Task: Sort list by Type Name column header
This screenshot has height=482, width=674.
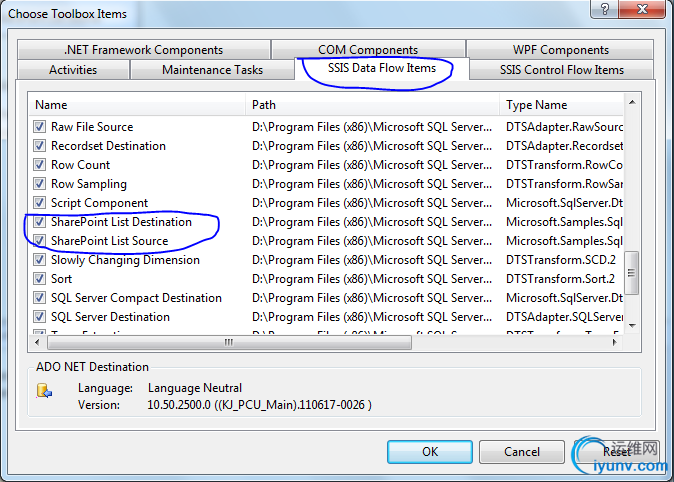Action: (x=562, y=105)
